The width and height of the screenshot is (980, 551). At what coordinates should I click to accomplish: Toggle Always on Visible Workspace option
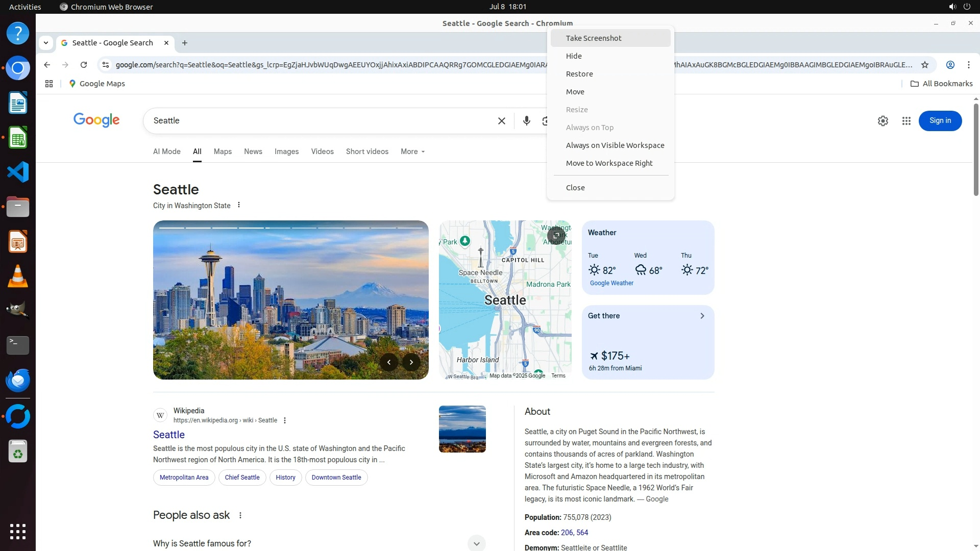(x=615, y=145)
